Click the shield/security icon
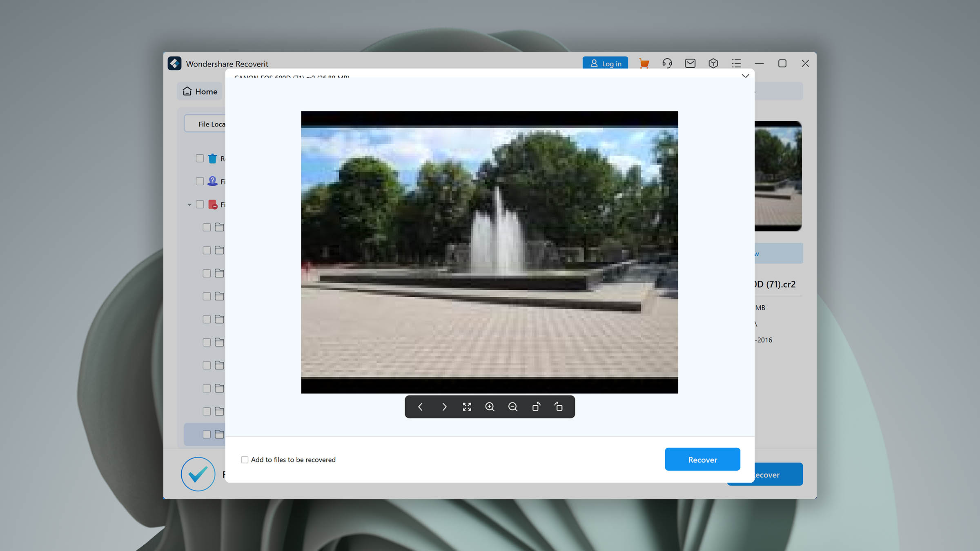 pos(713,62)
